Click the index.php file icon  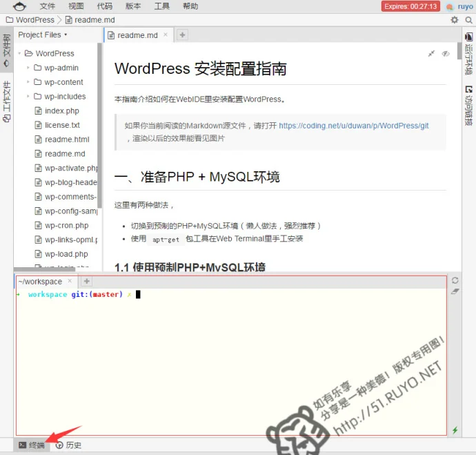coord(38,110)
